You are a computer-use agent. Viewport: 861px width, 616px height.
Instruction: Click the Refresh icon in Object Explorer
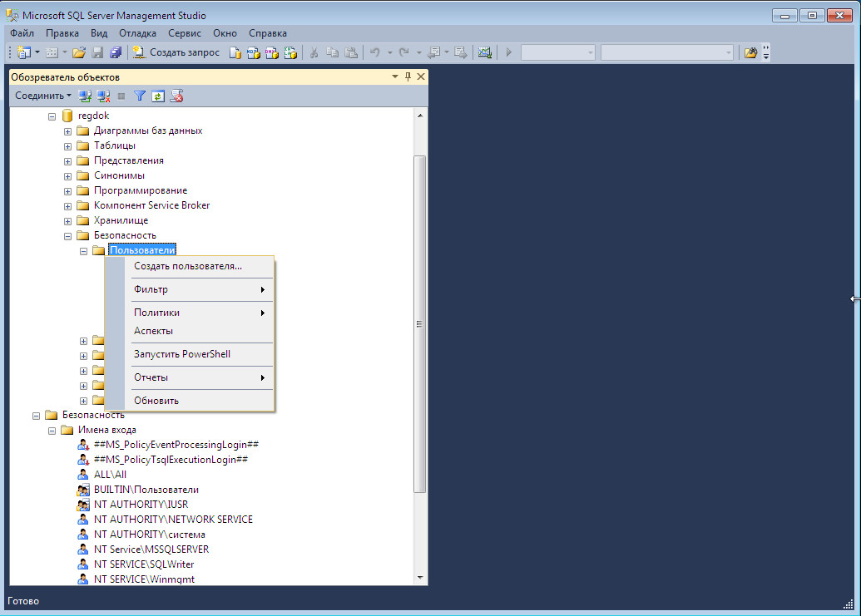(x=158, y=96)
